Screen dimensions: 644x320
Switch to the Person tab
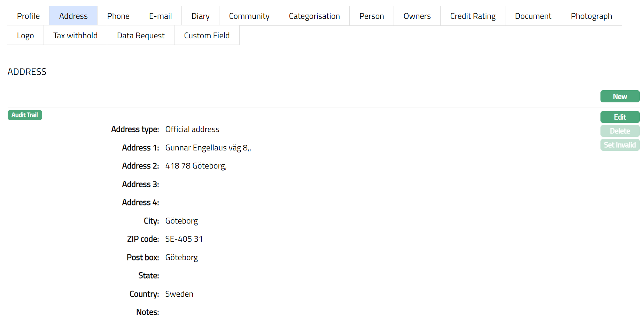pyautogui.click(x=372, y=16)
